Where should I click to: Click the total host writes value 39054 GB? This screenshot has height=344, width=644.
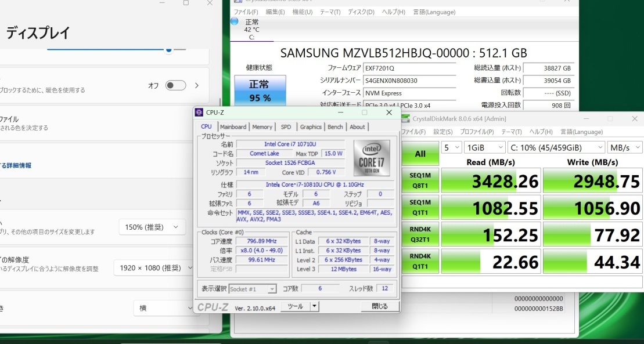click(549, 81)
